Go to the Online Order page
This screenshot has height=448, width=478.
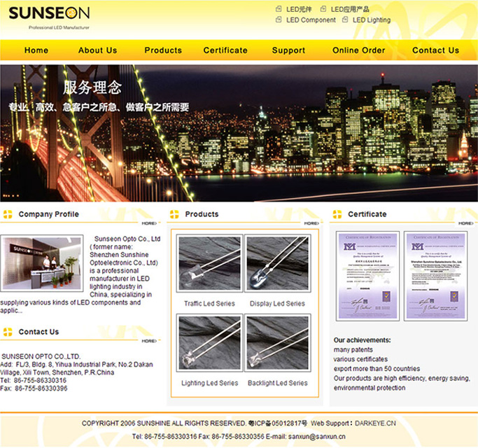(x=358, y=50)
